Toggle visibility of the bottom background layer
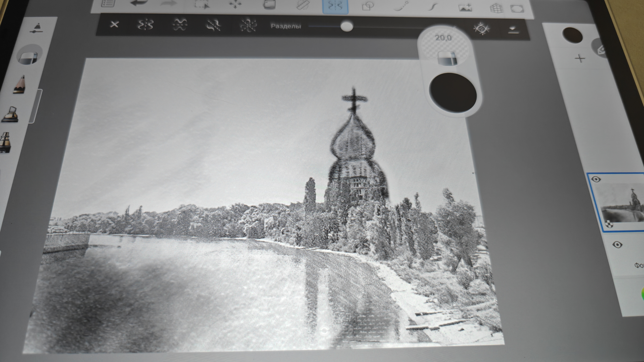The height and width of the screenshot is (362, 644). [617, 245]
